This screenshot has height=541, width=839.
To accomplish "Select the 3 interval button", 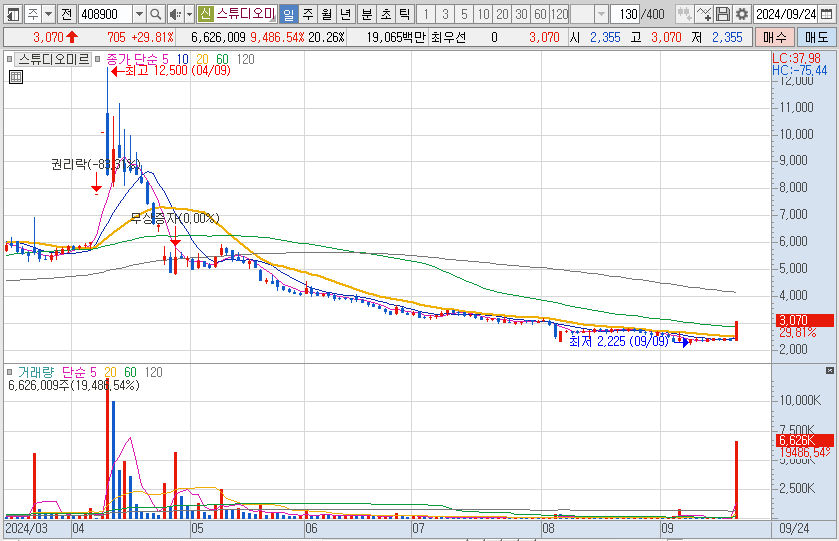I will [x=445, y=14].
